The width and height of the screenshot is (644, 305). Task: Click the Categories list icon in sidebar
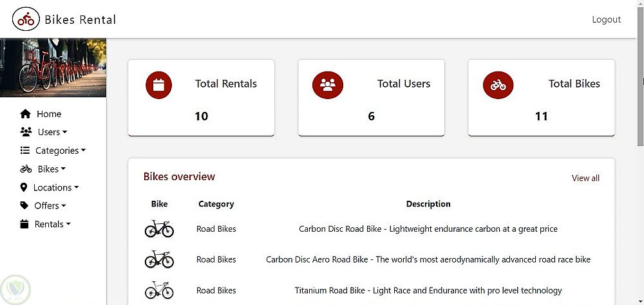25,151
